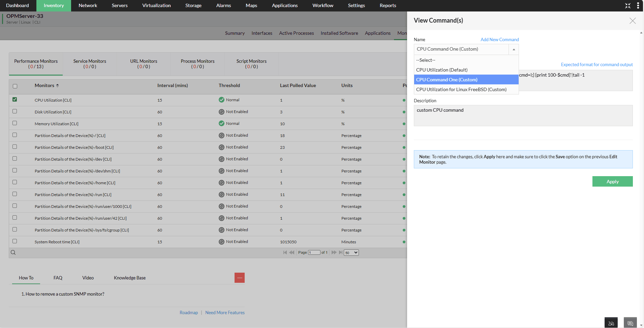Click the Not Enabled threshold icon for Disk Utilization
Screen dimensions: 644x328
point(221,111)
